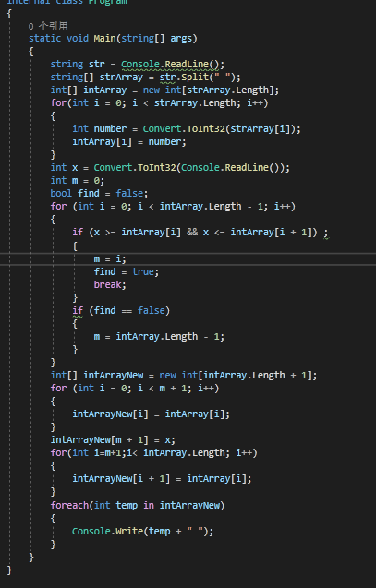The image size is (376, 588).
Task: Click "intArrayNew[i + 1] = intArray[i];" line
Action: coord(162,478)
